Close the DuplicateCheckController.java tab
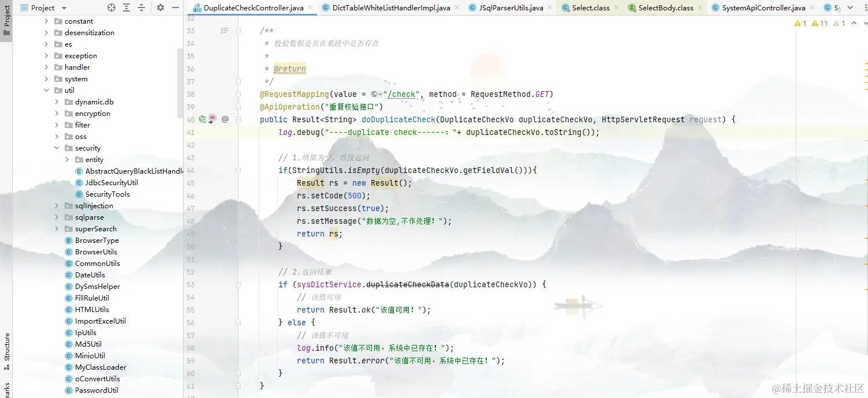The height and width of the screenshot is (398, 868). tap(310, 8)
